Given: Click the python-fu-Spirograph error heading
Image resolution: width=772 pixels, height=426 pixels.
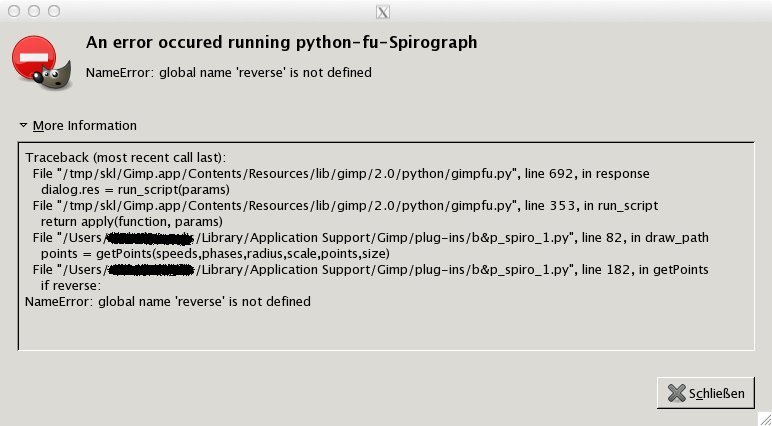Looking at the screenshot, I should tap(281, 43).
